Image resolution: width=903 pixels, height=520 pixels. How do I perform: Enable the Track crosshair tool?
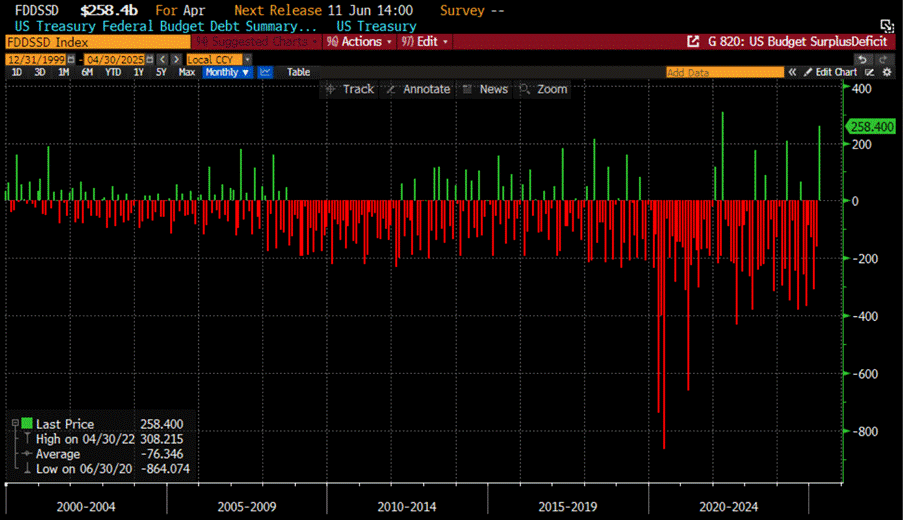pos(350,89)
